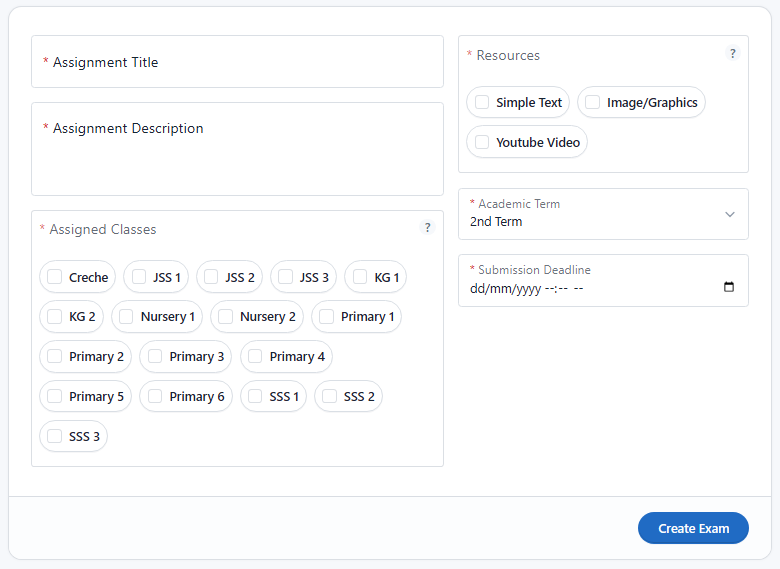The height and width of the screenshot is (569, 780).
Task: Check the Youtube Video resource option
Action: click(x=482, y=142)
